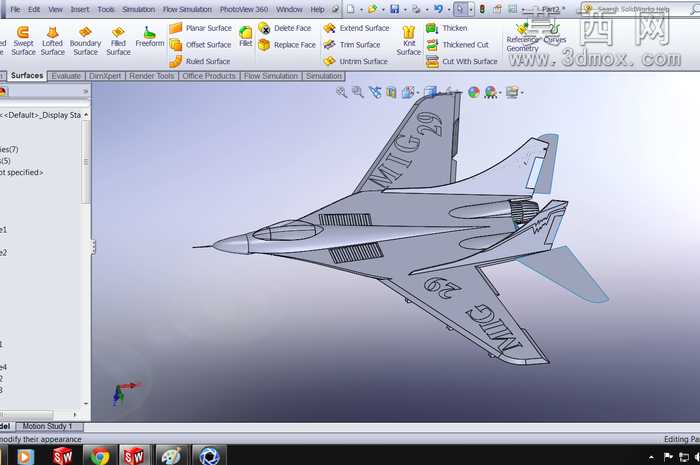
Task: Open the View Orientation dropdown arrow
Action: [418, 93]
